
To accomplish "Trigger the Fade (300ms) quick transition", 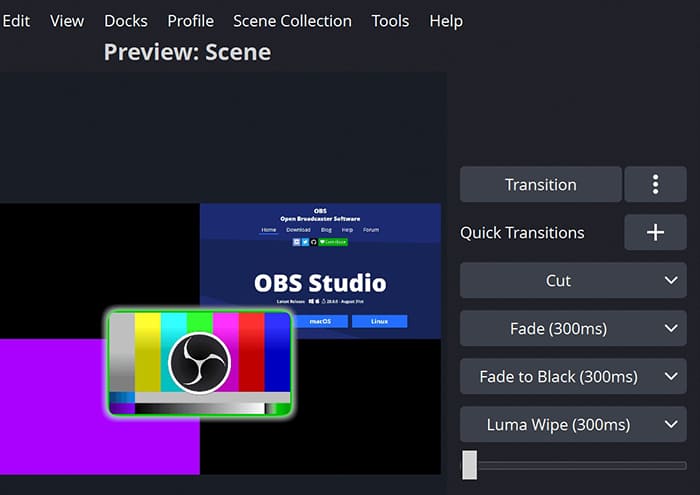I will (x=558, y=329).
